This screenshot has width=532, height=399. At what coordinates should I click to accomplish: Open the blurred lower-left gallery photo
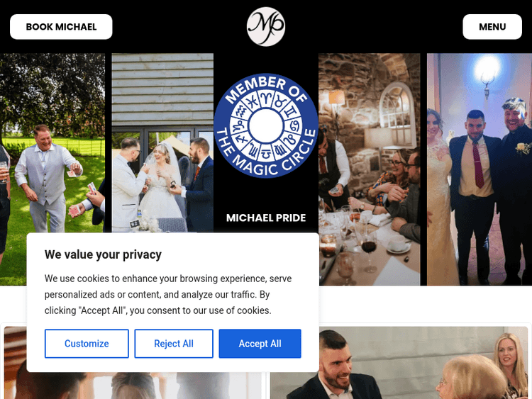pos(16,363)
